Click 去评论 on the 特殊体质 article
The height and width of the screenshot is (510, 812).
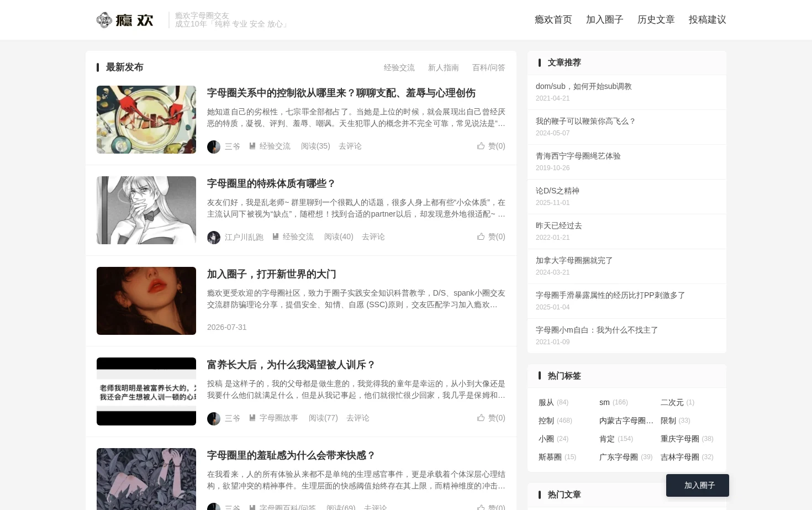coord(373,236)
